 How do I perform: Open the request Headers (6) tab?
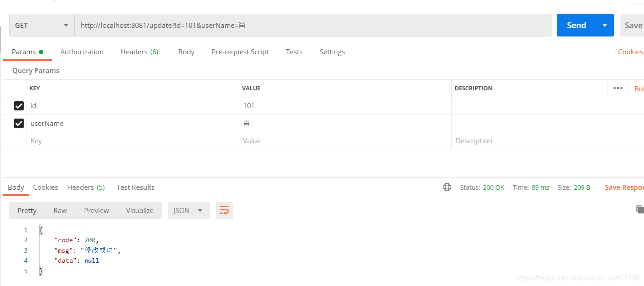pos(139,52)
